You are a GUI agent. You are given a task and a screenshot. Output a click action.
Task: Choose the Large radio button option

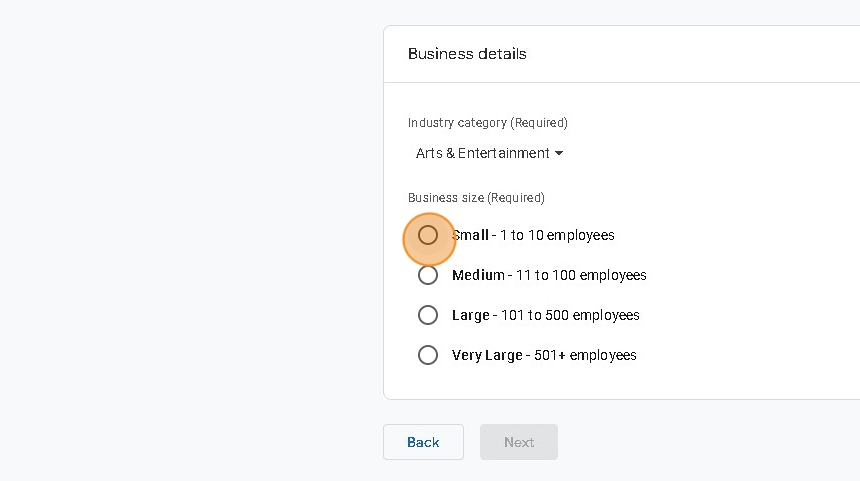coord(428,315)
